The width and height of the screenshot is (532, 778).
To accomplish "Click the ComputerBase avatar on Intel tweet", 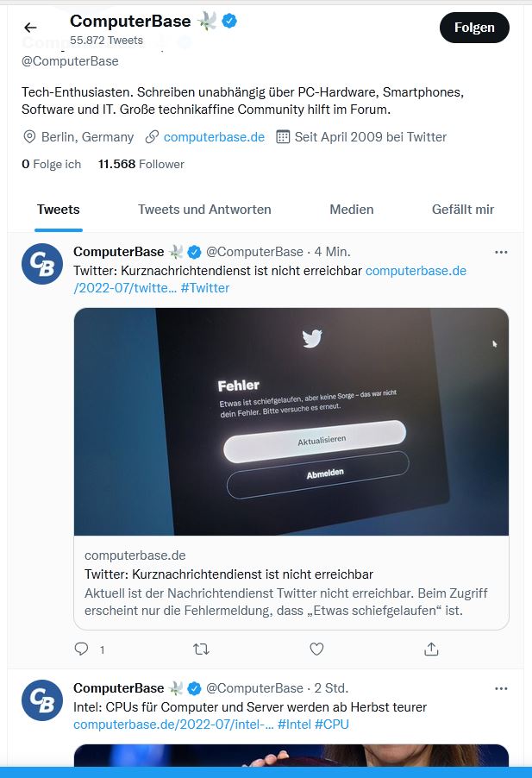I will [x=42, y=700].
